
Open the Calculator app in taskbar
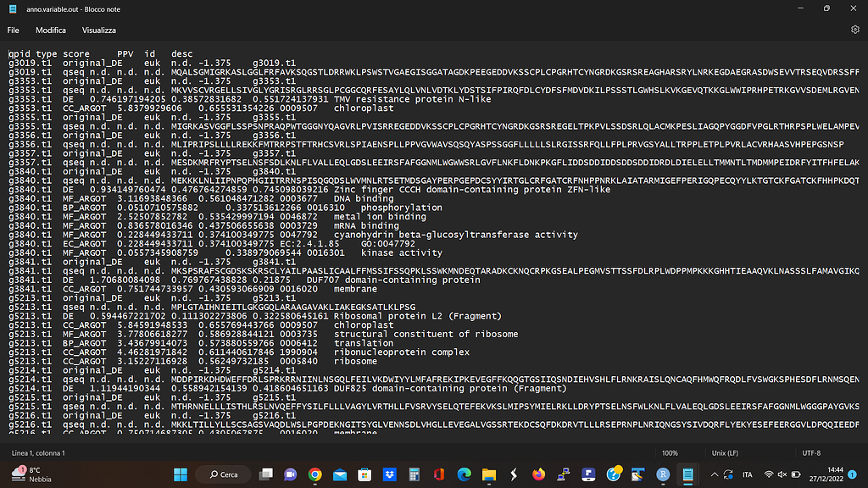pyautogui.click(x=415, y=474)
